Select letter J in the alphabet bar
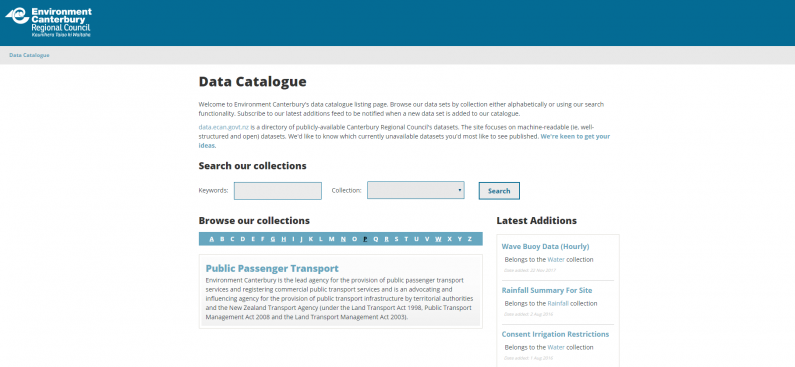 301,239
